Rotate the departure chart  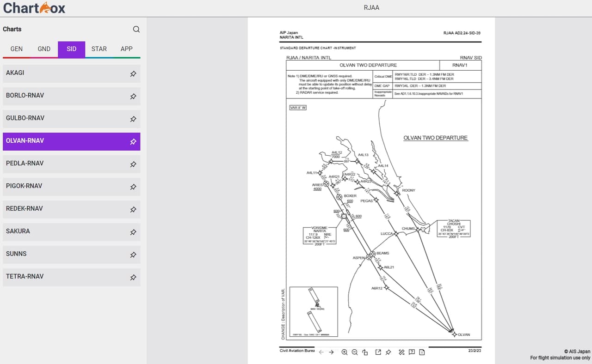click(x=365, y=352)
